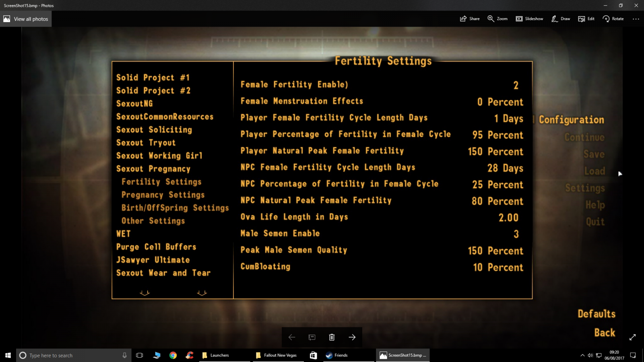Enter full screen with the diagonal arrows icon

click(632, 337)
